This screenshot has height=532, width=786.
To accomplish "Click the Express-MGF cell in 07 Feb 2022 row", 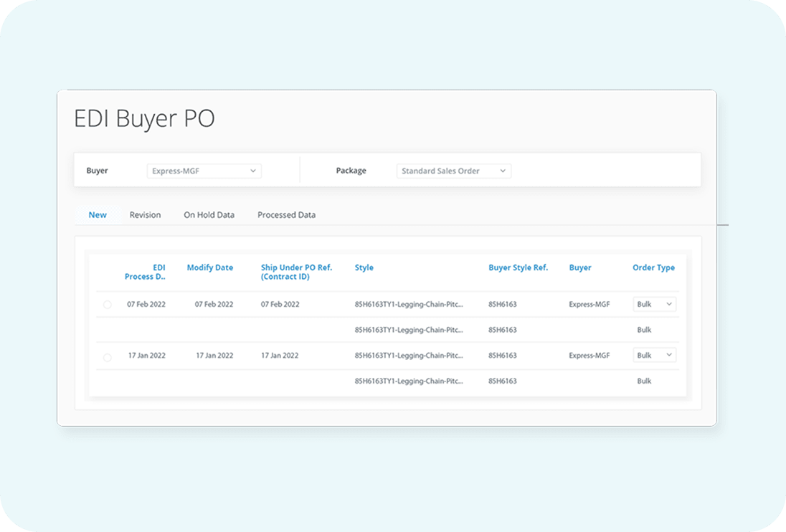I will tap(589, 305).
